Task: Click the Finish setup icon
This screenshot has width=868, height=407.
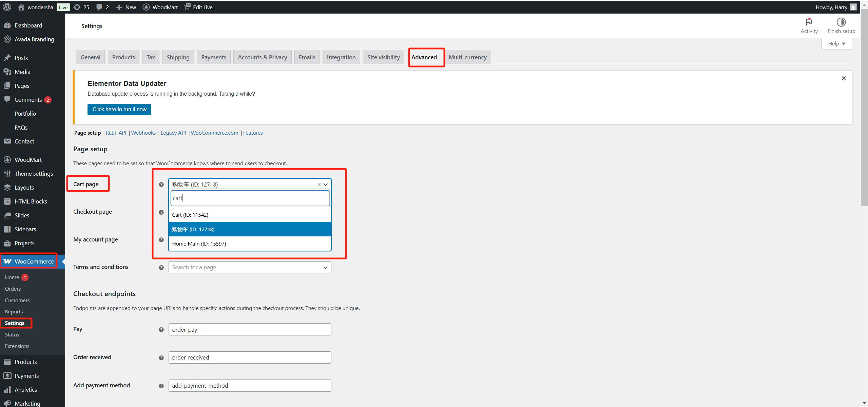Action: pyautogui.click(x=841, y=22)
